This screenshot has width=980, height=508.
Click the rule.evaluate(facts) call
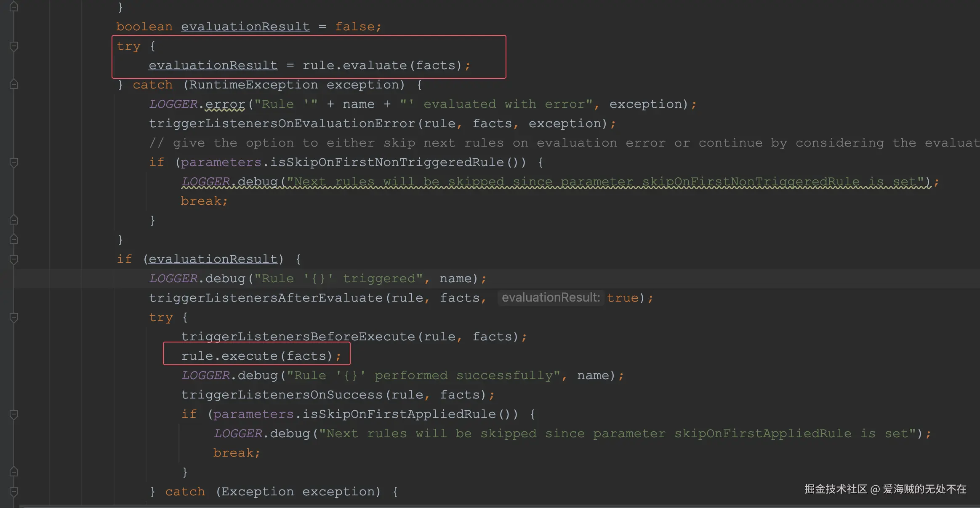pos(382,65)
